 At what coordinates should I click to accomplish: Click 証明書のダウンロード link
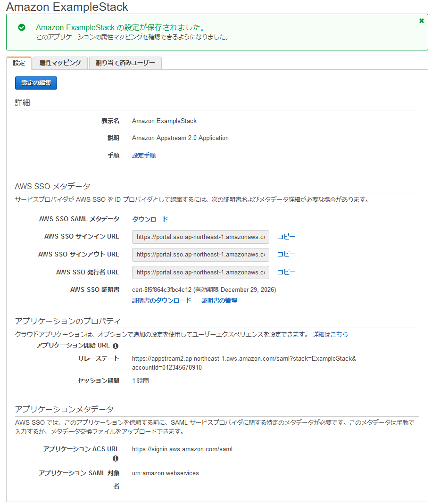click(x=162, y=300)
